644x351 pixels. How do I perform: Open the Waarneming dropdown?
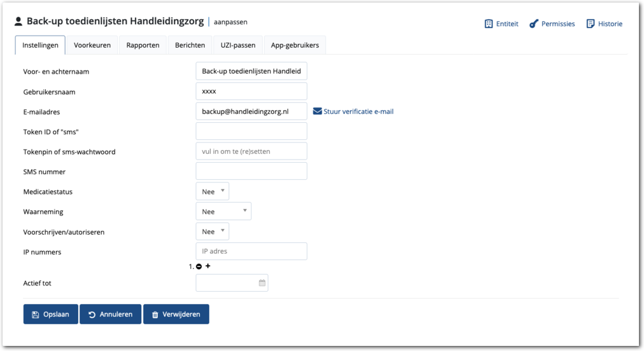[x=223, y=211]
